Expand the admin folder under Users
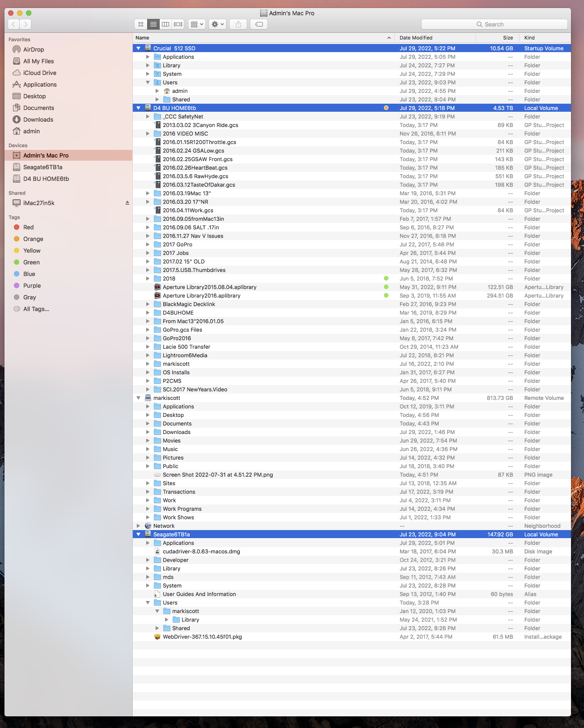 click(157, 91)
